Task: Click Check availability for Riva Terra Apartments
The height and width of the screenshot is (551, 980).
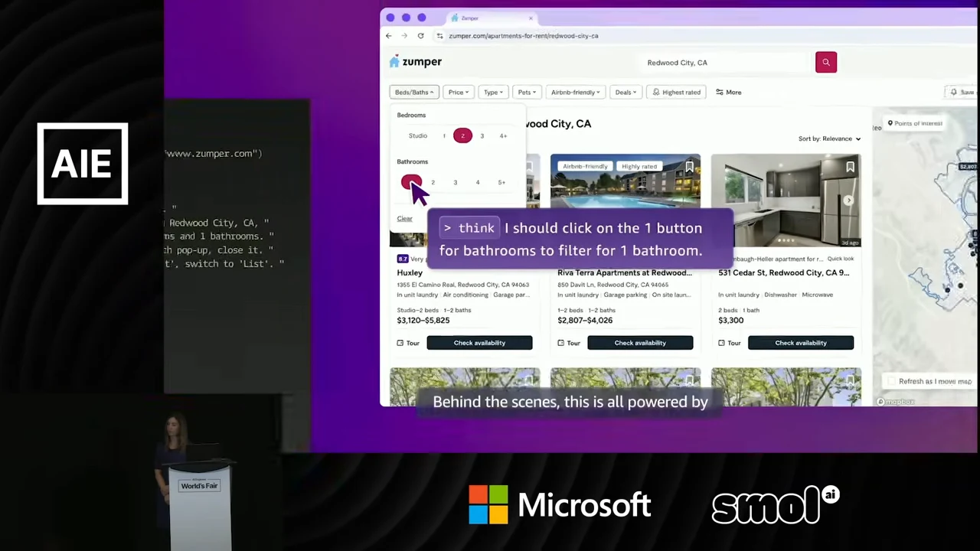Action: (x=640, y=343)
